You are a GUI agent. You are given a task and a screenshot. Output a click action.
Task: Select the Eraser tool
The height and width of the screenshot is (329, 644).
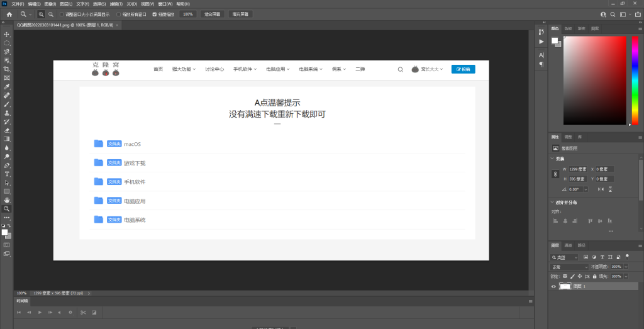[x=6, y=131]
